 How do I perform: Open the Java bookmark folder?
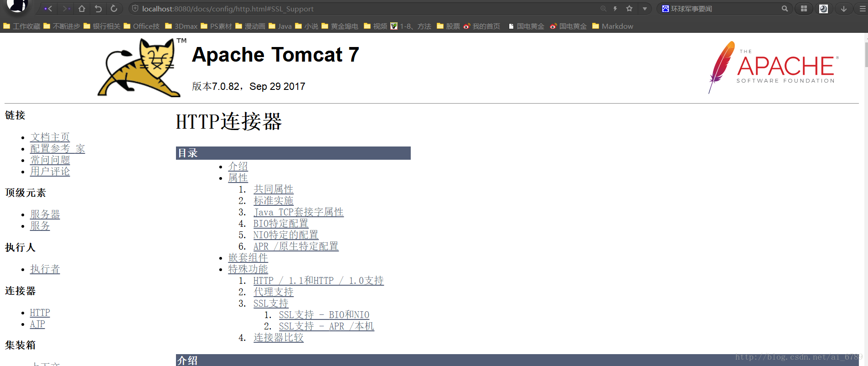(x=280, y=26)
